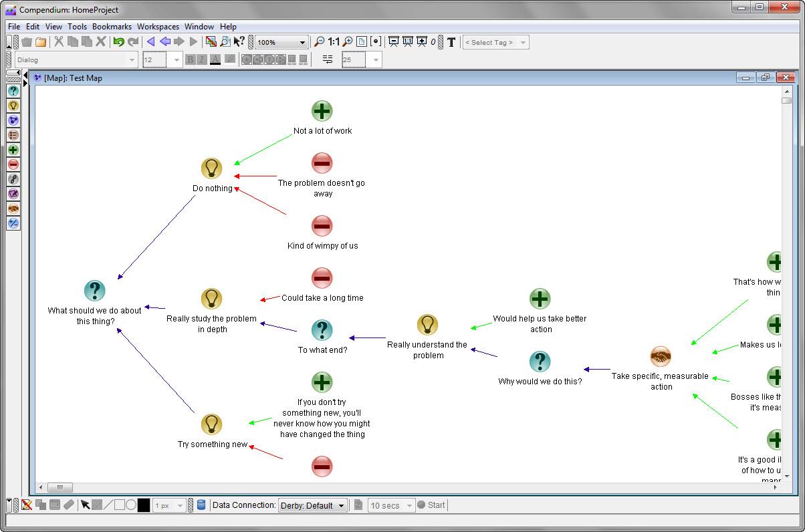
Task: Open the Workspaces menu
Action: (x=158, y=27)
